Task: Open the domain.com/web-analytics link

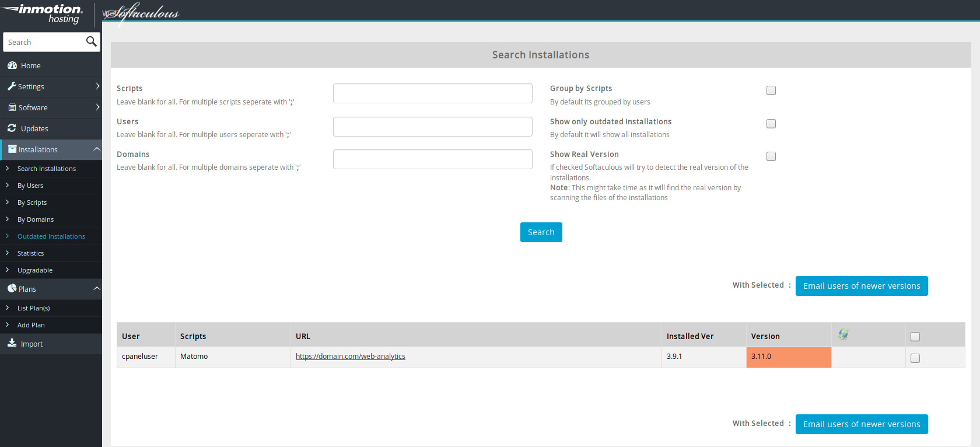Action: pos(350,357)
